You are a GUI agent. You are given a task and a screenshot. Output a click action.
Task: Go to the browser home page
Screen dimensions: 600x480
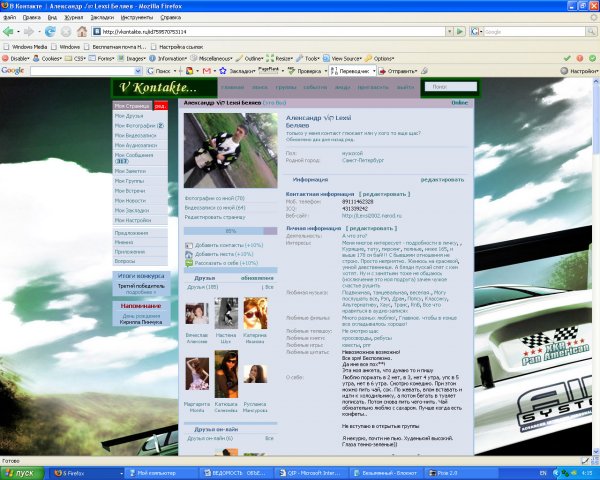82,31
